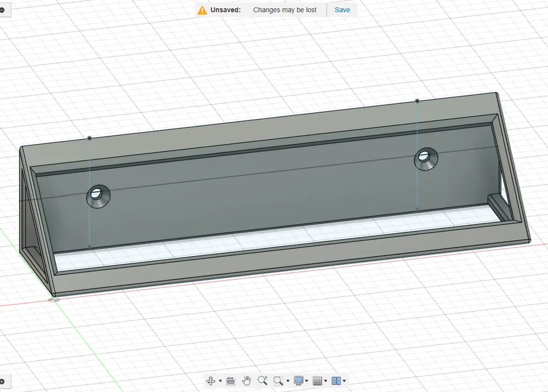The width and height of the screenshot is (548, 392).
Task: Select the right counterbore hole on the bracket
Action: pos(426,159)
